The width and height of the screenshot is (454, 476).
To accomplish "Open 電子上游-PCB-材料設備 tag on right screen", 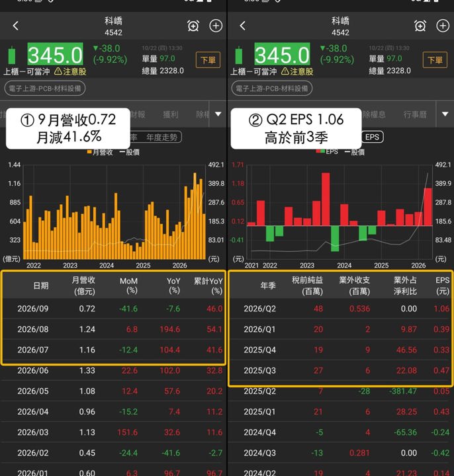I will coord(272,89).
